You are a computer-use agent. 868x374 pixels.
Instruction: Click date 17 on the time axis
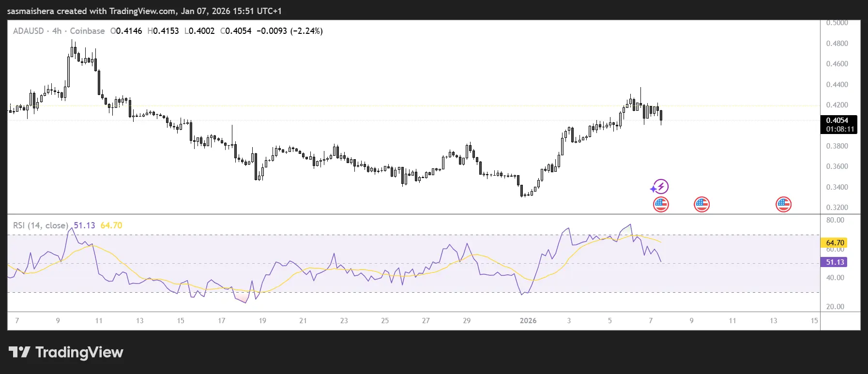(x=222, y=321)
